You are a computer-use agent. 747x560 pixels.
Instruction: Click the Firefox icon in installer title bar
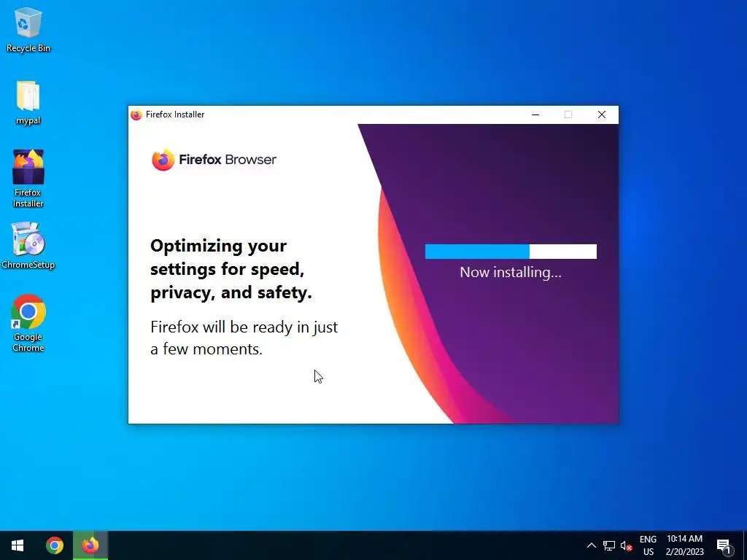pos(136,114)
